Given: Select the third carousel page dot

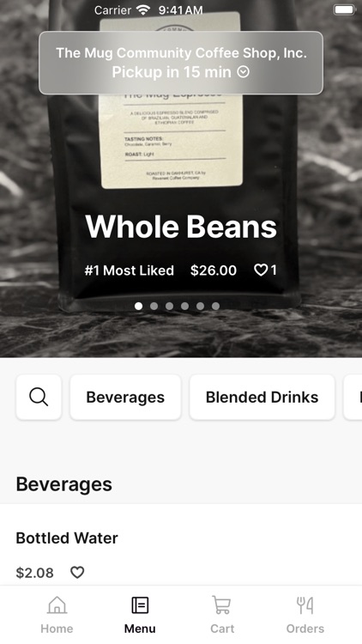Looking at the screenshot, I should (x=169, y=306).
